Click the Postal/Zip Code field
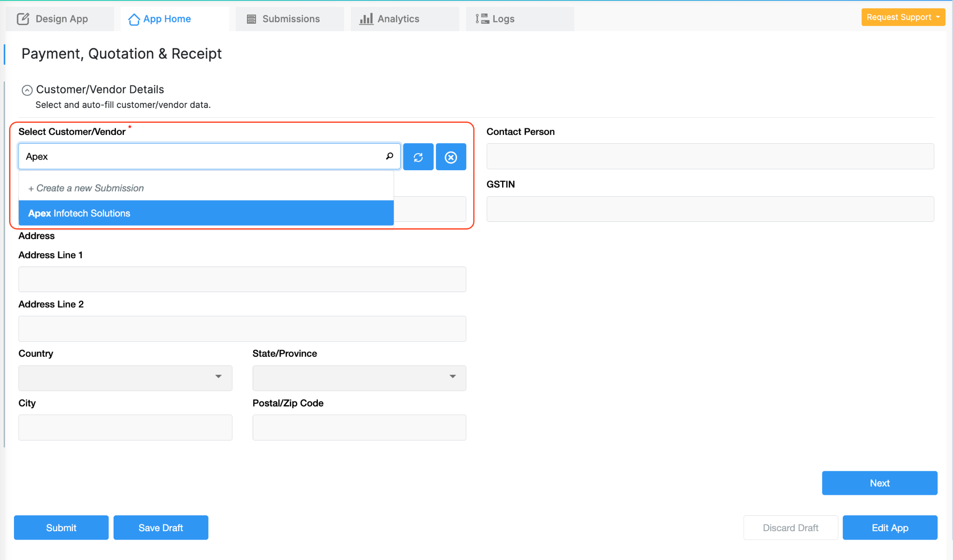Image resolution: width=953 pixels, height=560 pixels. [x=359, y=427]
